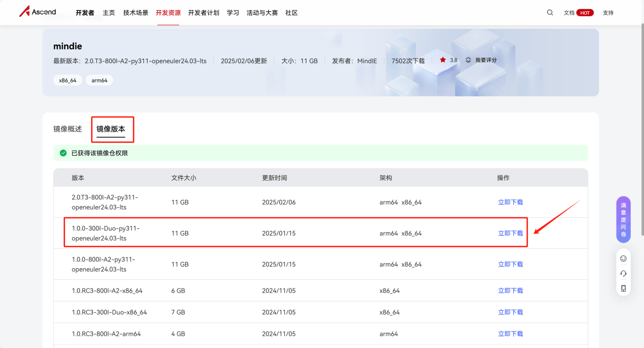644x348 pixels.
Task: Switch to the 镜像概述 tab
Action: click(x=68, y=129)
